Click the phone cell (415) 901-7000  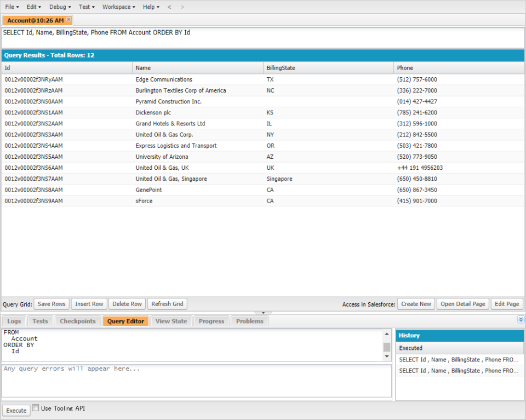[459, 201]
